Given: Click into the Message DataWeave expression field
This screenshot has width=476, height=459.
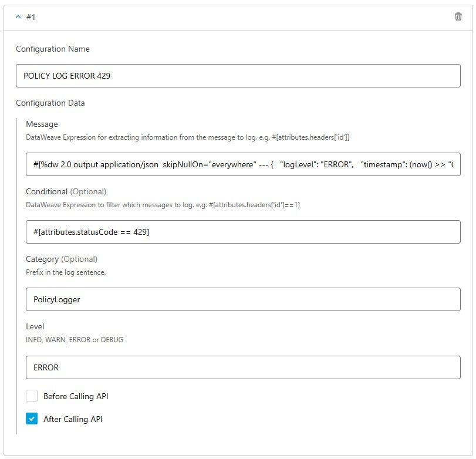Looking at the screenshot, I should [243, 164].
